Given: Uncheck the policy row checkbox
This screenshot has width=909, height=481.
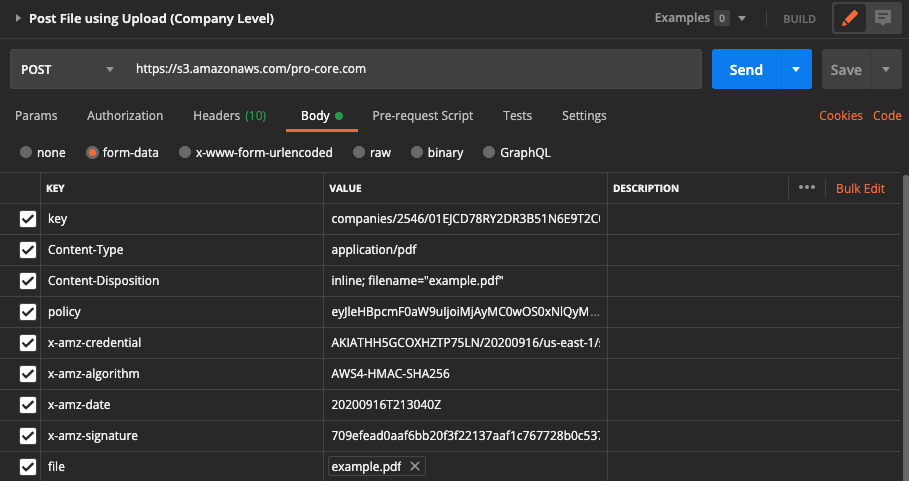Looking at the screenshot, I should click(x=28, y=312).
